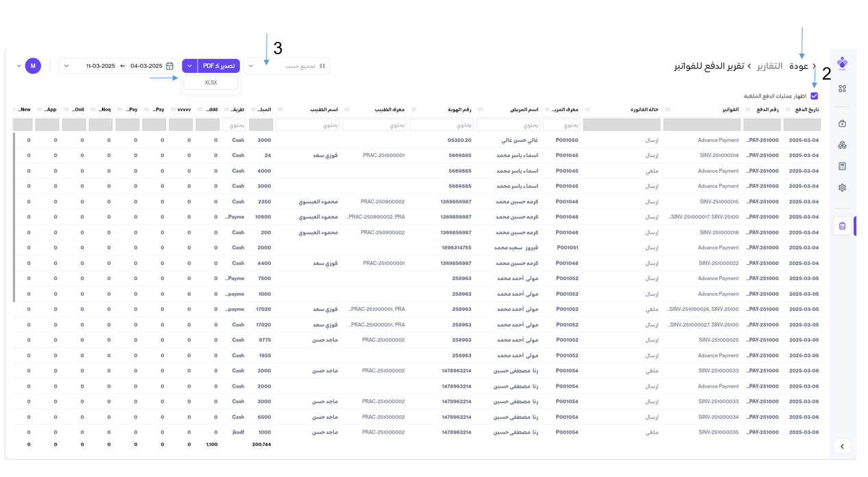Collapse the sidebar with bottom chevron
This screenshot has height=477, width=868.
coord(842,446)
